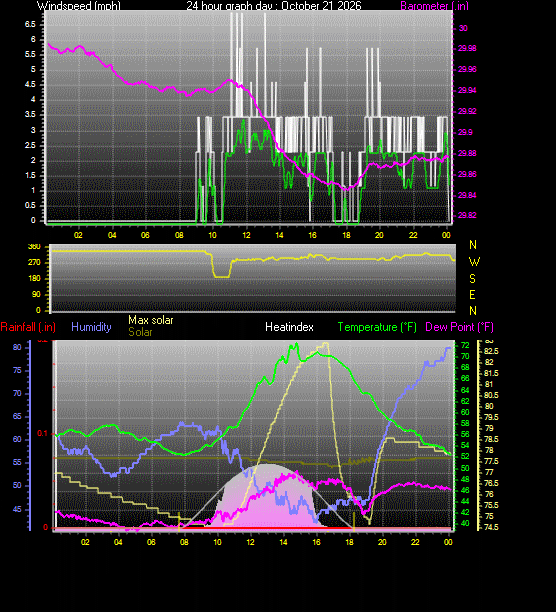Click the yellow 82.5 axis value
Image resolution: width=556 pixels, height=612 pixels.
[x=491, y=351]
